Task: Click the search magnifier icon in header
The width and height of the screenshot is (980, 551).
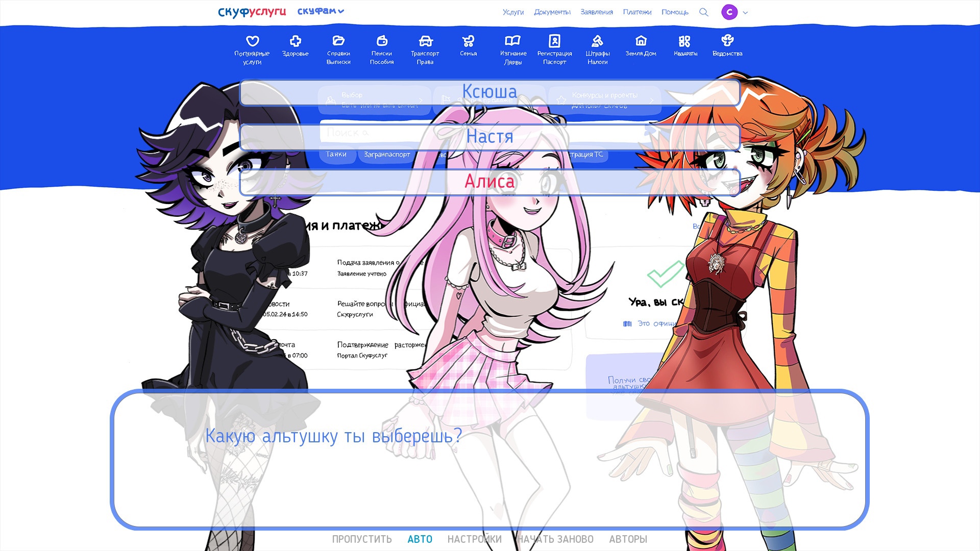Action: 703,12
